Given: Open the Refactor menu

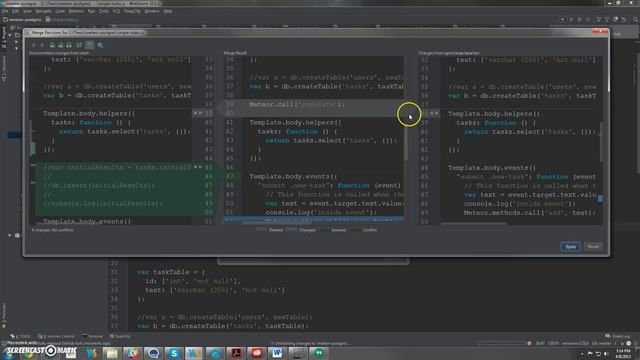Looking at the screenshot, I should click(x=76, y=11).
